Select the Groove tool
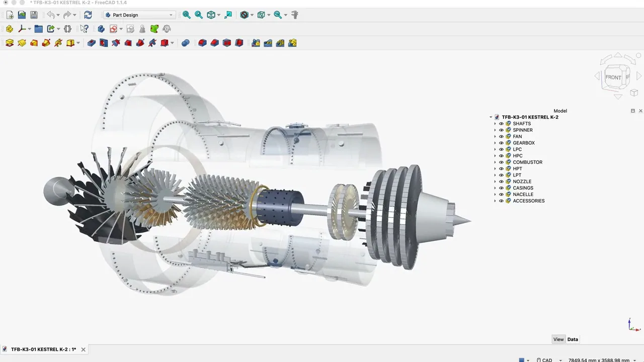The width and height of the screenshot is (644, 362). (x=116, y=43)
